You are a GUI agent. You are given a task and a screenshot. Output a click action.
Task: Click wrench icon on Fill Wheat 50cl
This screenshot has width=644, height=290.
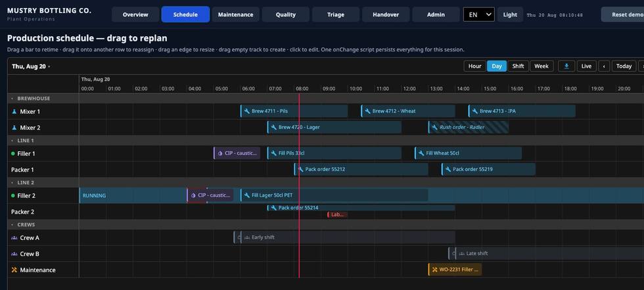(421, 153)
